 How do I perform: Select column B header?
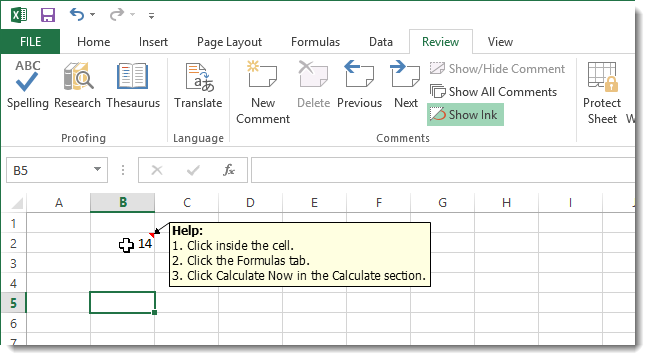click(x=123, y=203)
